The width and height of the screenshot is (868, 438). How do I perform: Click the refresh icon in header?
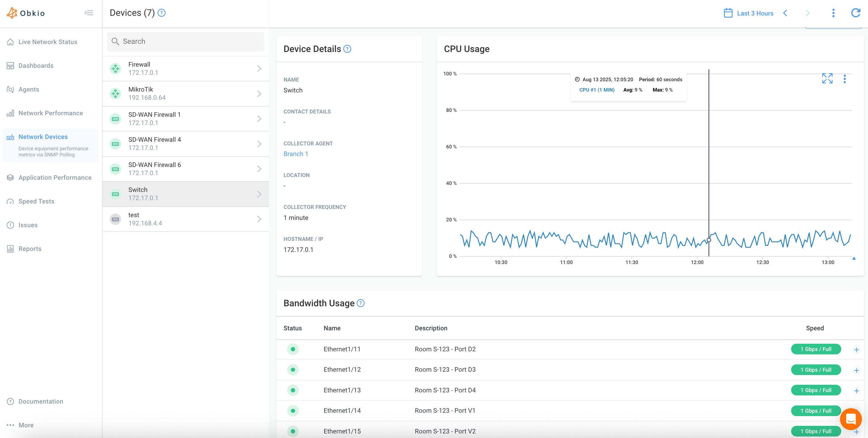856,13
